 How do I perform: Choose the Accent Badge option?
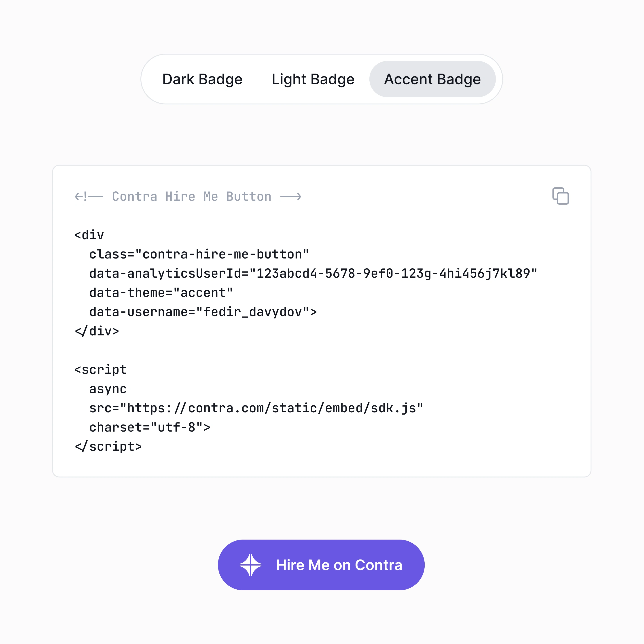click(432, 79)
